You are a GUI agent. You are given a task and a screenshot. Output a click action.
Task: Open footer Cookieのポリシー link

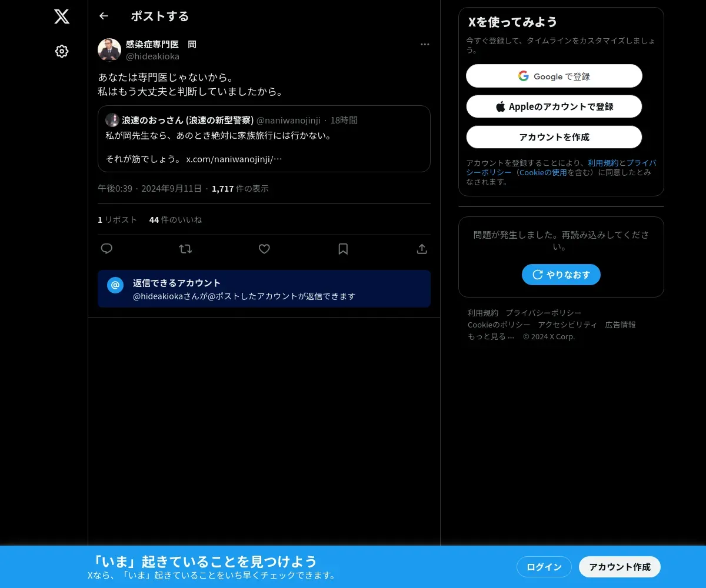click(x=499, y=325)
